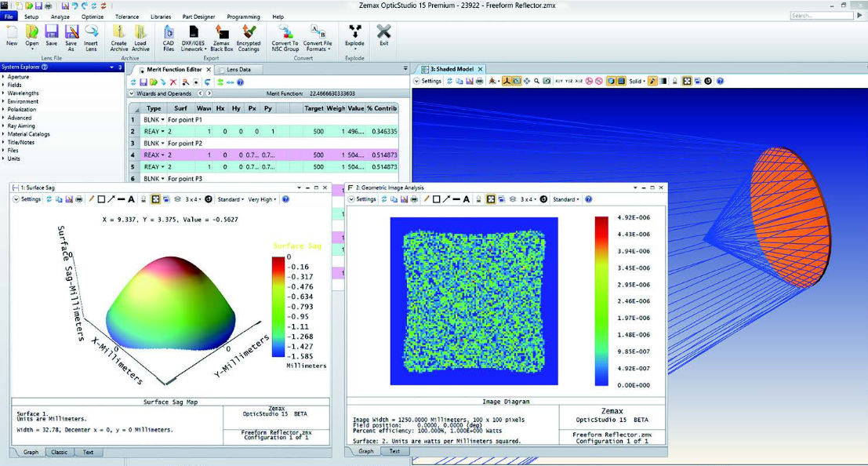Close the Merit Function Editor tab
The height and width of the screenshot is (466, 868).
pos(209,69)
